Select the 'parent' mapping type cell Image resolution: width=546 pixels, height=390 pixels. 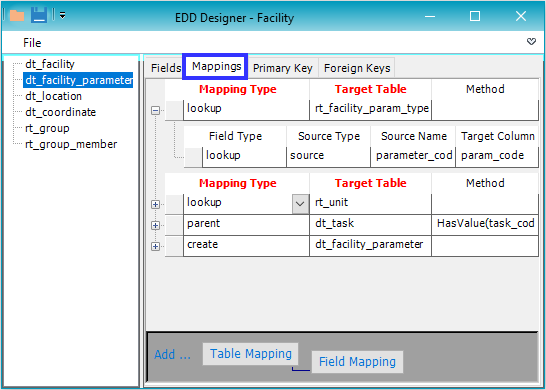pyautogui.click(x=246, y=225)
